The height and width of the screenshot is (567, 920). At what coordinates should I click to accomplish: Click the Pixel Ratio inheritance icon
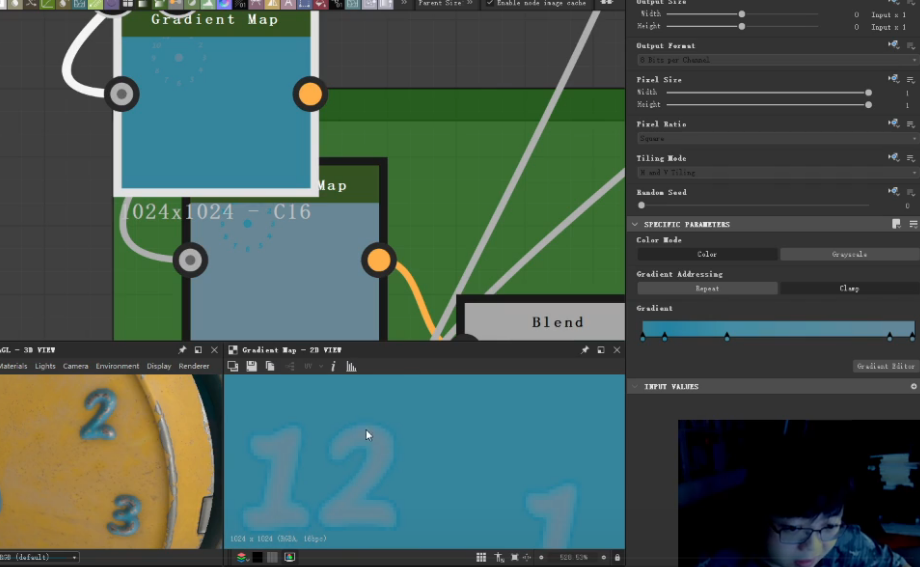pyautogui.click(x=893, y=123)
